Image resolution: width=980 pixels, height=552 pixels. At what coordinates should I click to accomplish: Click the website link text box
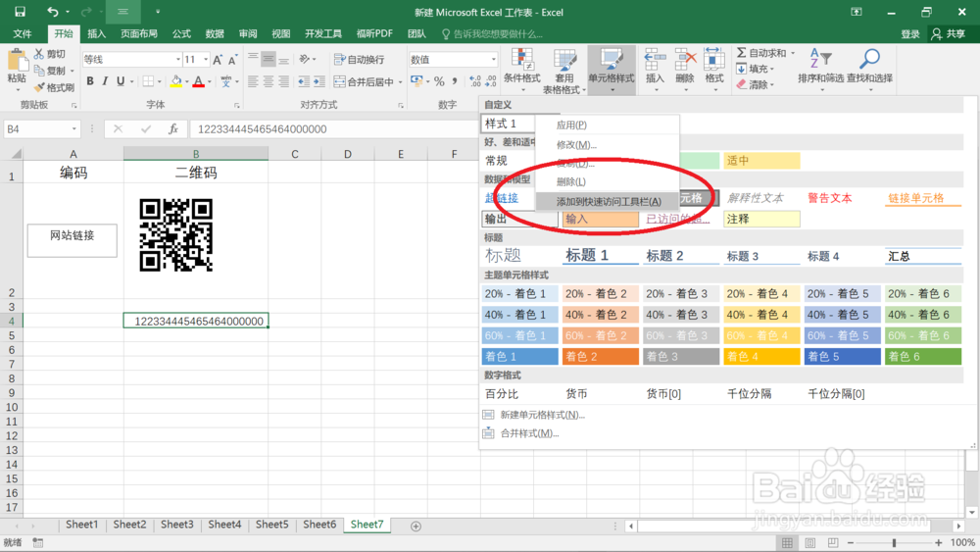[x=73, y=240]
